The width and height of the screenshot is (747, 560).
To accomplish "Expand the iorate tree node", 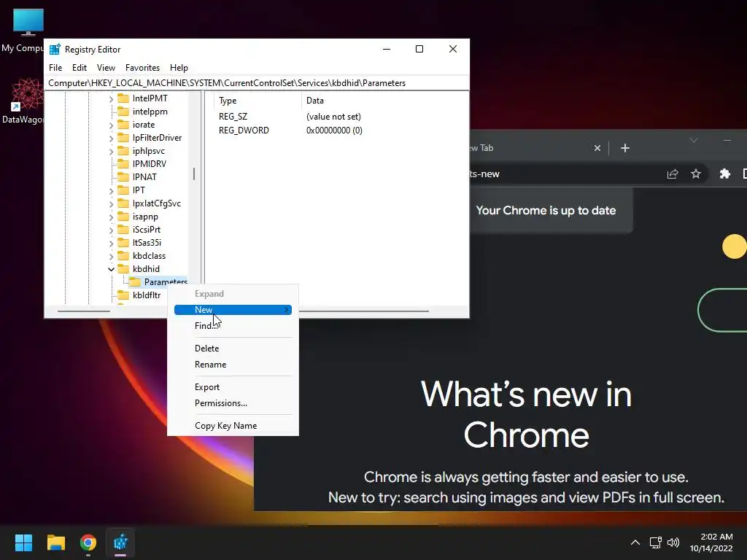I will [x=111, y=125].
